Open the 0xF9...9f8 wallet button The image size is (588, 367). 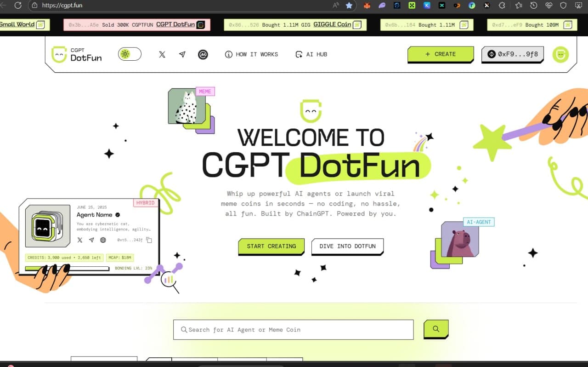[x=512, y=54]
